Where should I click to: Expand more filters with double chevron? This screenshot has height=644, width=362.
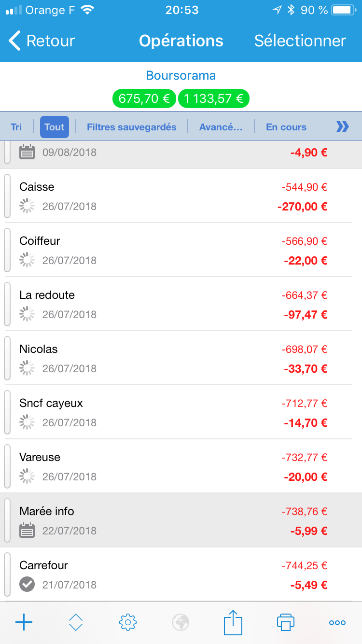[342, 127]
